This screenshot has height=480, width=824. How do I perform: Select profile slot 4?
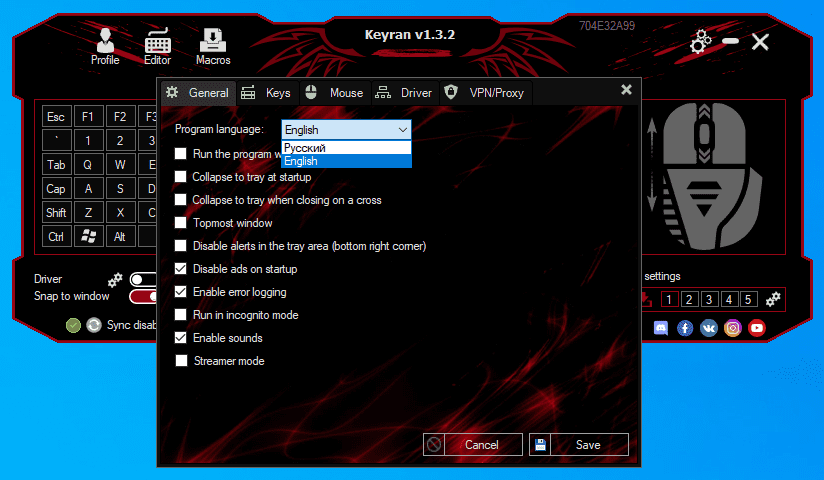click(x=729, y=299)
